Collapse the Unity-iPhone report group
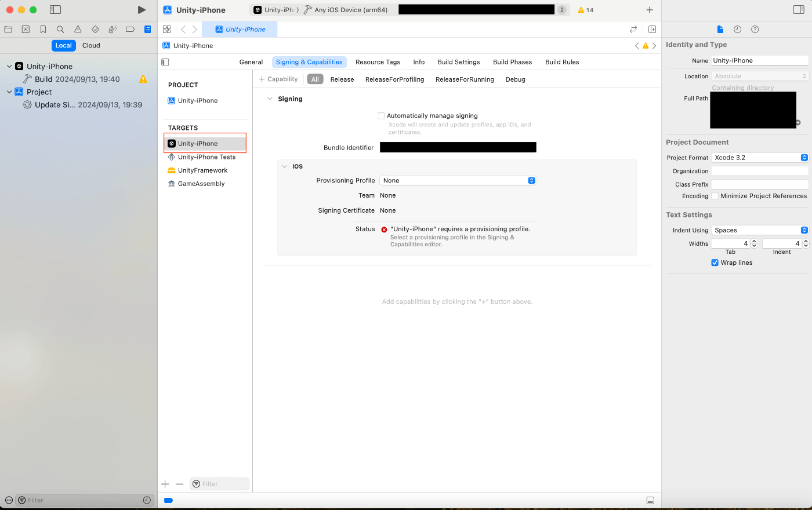Viewport: 812px width, 510px height. click(9, 67)
